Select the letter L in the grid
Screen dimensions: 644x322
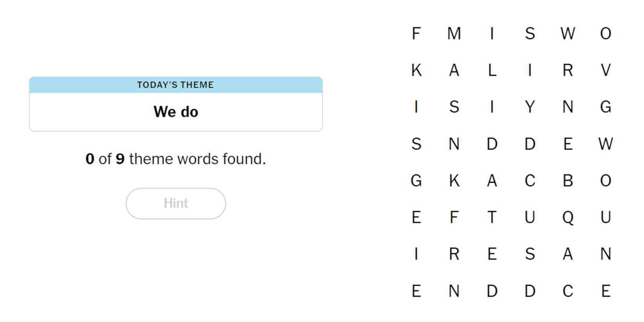492,70
